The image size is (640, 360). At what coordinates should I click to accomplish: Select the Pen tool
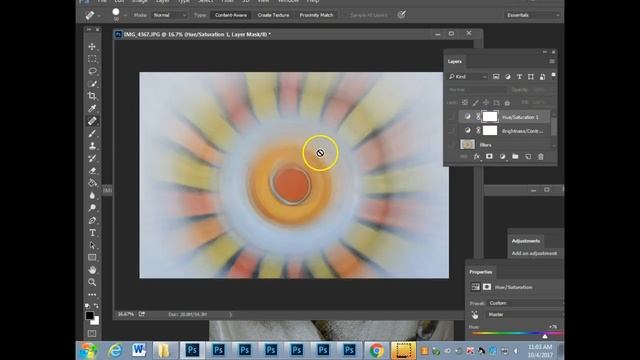click(x=92, y=220)
